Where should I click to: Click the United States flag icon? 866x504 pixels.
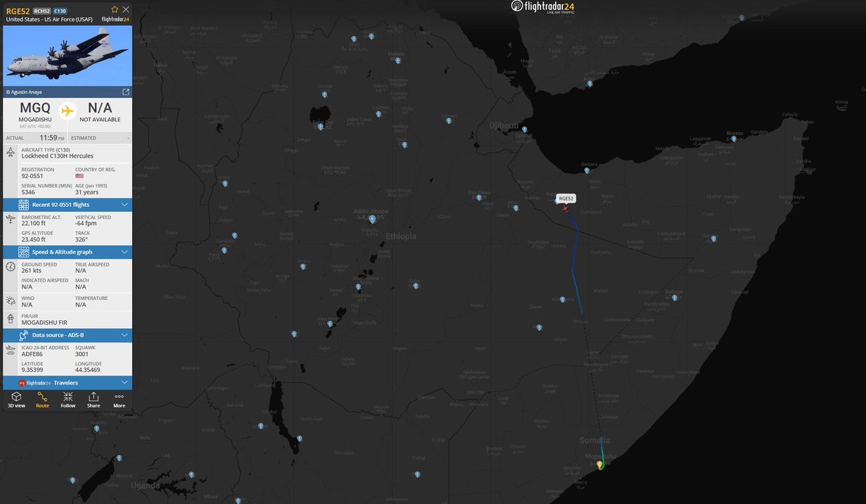click(79, 175)
